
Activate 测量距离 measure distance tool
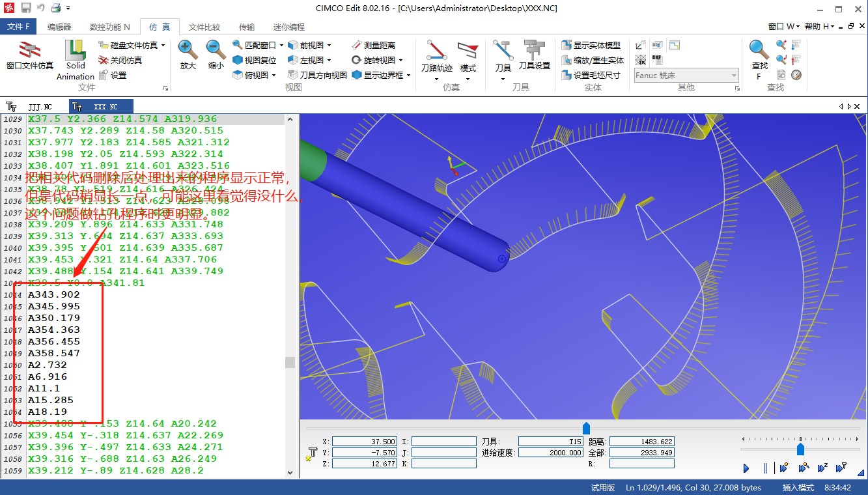coord(373,45)
